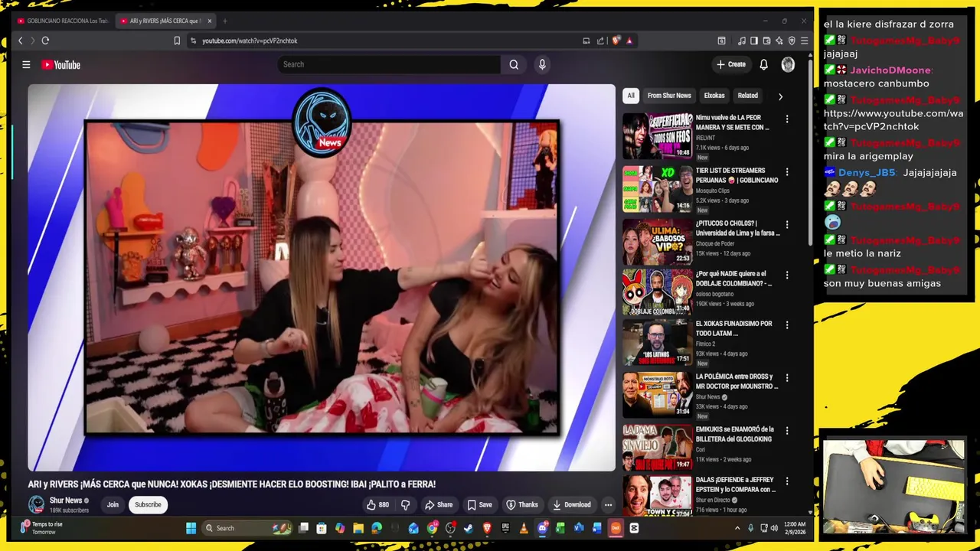Select From Shur News chip

tap(669, 96)
